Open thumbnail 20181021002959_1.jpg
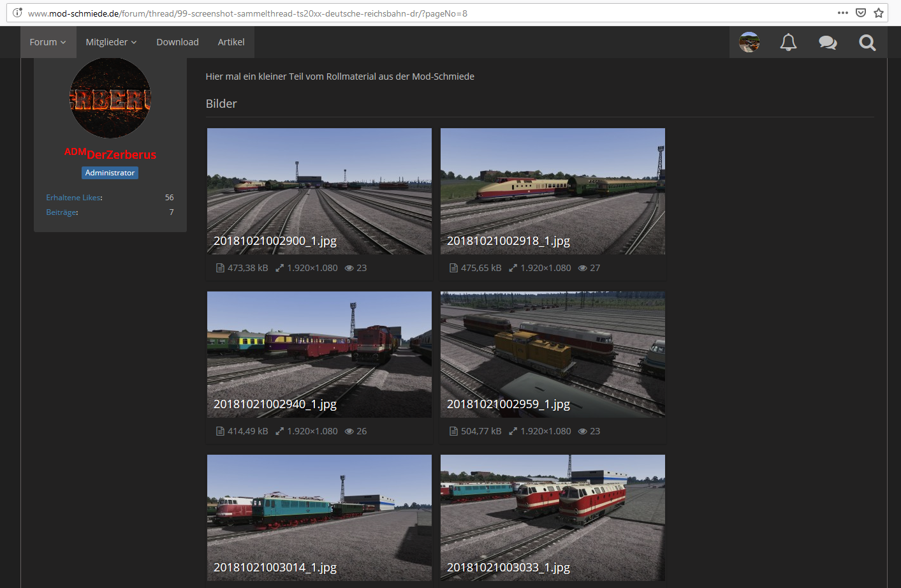The height and width of the screenshot is (588, 901). [553, 355]
